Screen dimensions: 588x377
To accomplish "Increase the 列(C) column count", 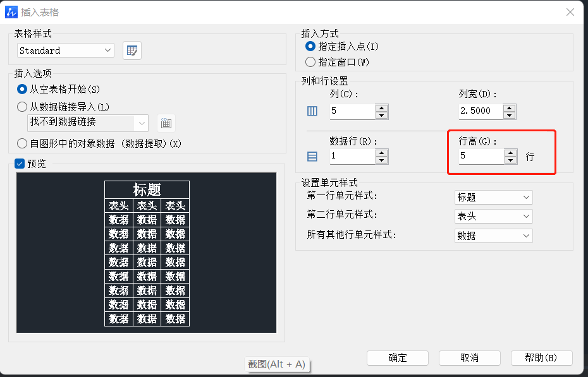I will coord(381,108).
